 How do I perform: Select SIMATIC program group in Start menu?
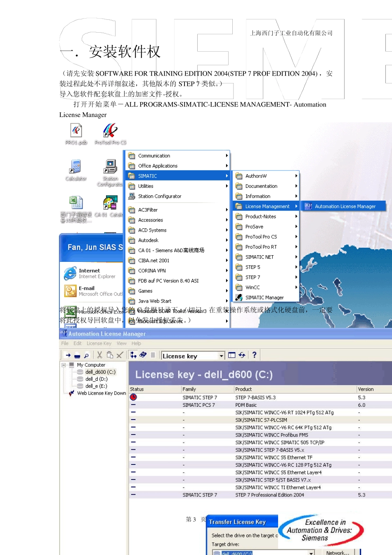(177, 176)
